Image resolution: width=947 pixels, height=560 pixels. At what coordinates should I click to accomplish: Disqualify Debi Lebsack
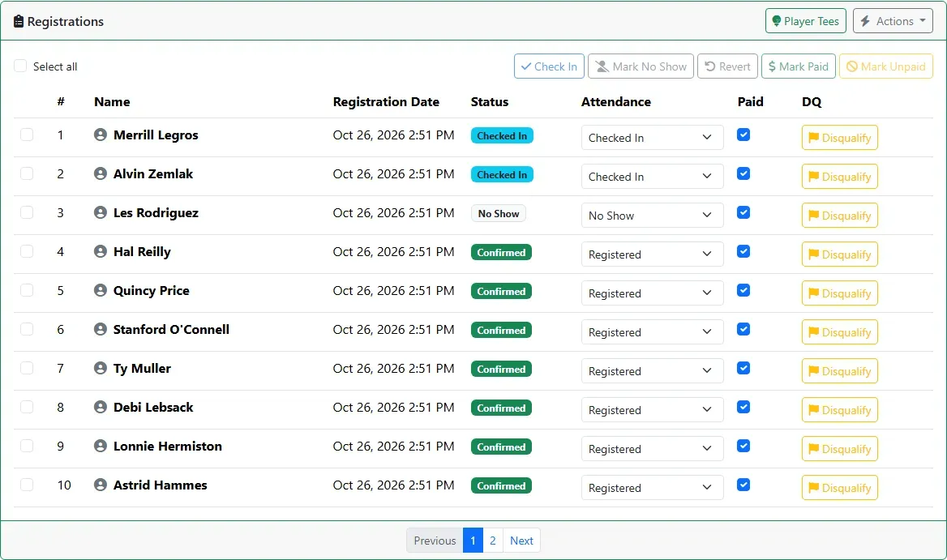click(839, 410)
